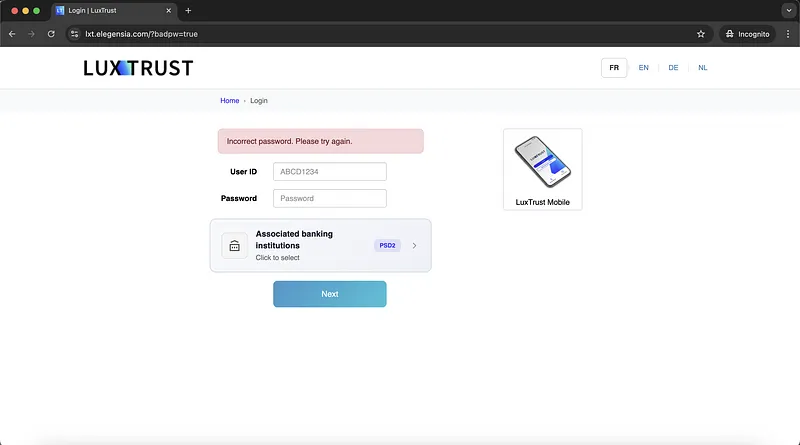Screen dimensions: 800x445
Task: Switch language to DE
Action: [673, 67]
